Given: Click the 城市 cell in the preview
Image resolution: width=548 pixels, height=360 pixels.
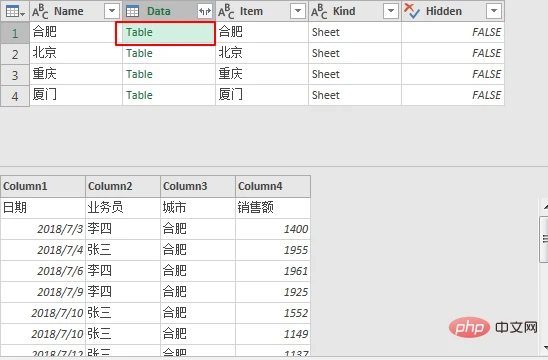Looking at the screenshot, I should (x=198, y=208).
